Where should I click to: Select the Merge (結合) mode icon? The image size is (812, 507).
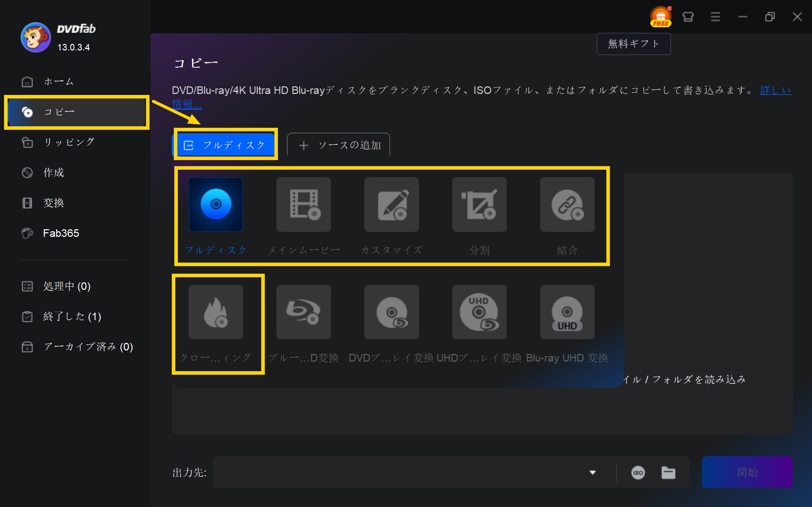(x=567, y=205)
